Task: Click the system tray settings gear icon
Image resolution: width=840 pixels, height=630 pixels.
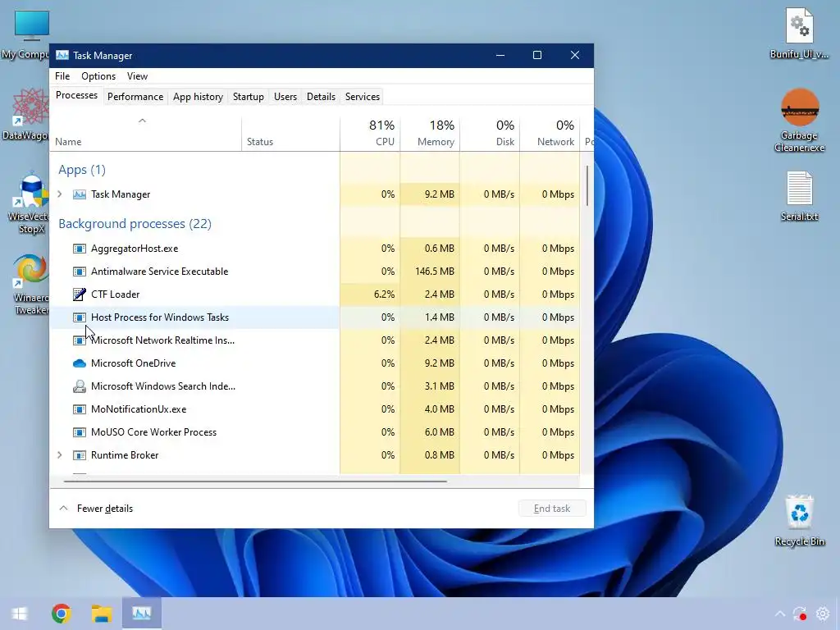Action: (x=822, y=614)
